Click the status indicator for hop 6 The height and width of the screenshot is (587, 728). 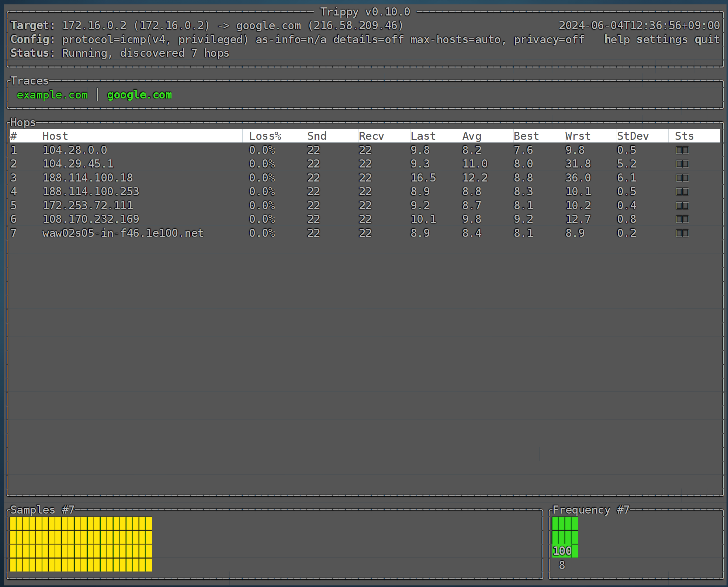pyautogui.click(x=682, y=219)
